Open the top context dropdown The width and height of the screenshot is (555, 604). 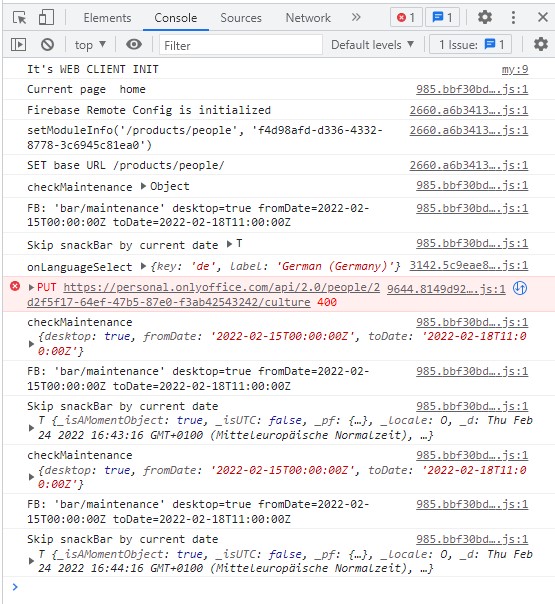(x=91, y=45)
